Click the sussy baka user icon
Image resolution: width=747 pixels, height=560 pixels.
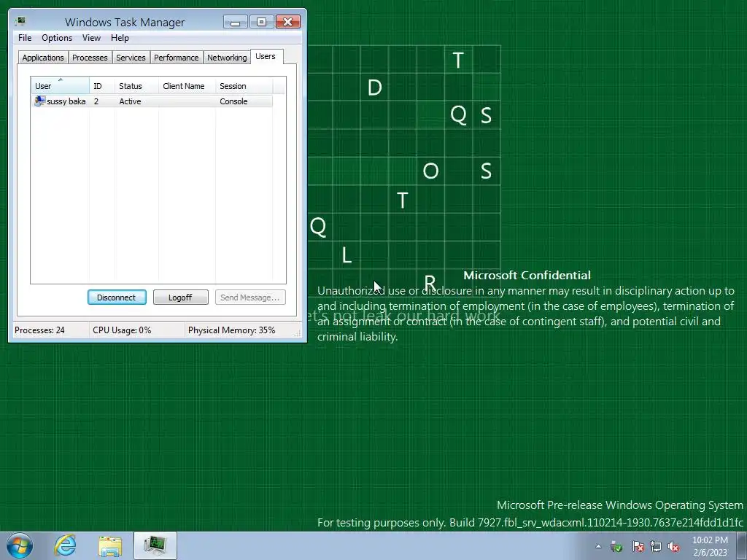pyautogui.click(x=39, y=101)
